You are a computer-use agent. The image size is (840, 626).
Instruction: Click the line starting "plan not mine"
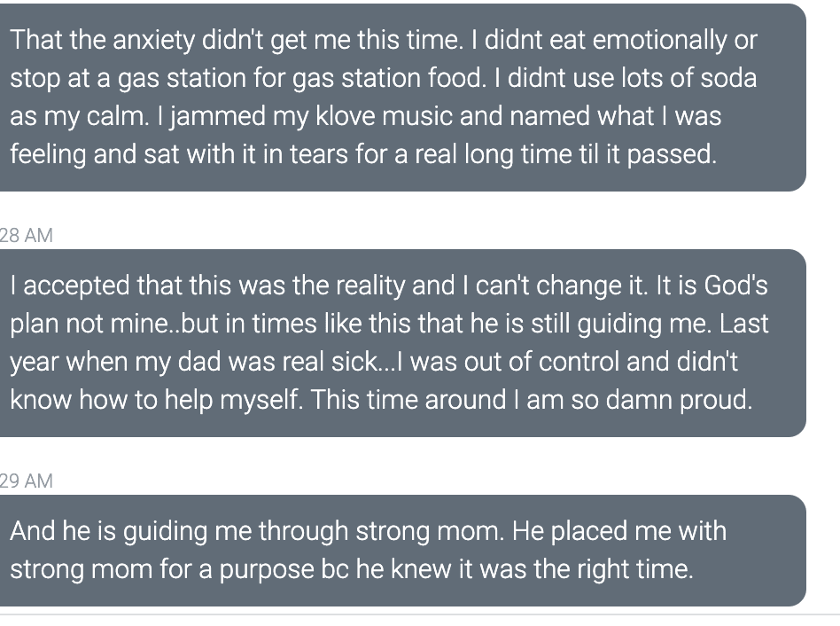coord(389,325)
